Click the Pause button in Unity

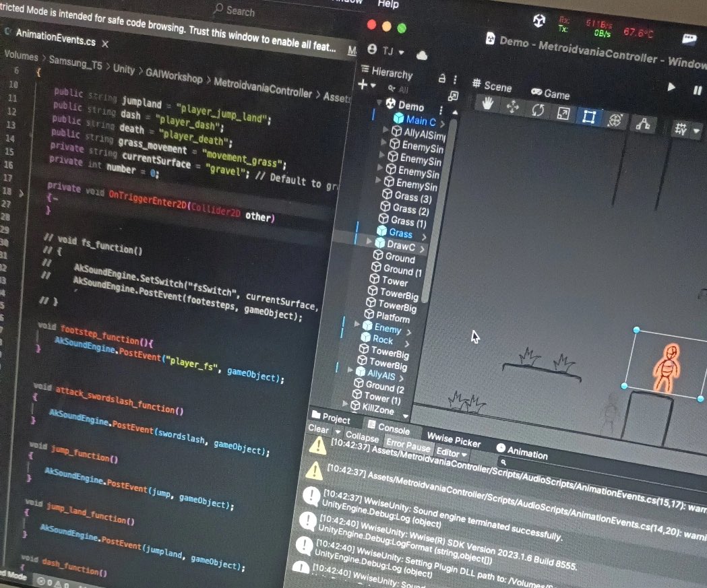pos(698,90)
